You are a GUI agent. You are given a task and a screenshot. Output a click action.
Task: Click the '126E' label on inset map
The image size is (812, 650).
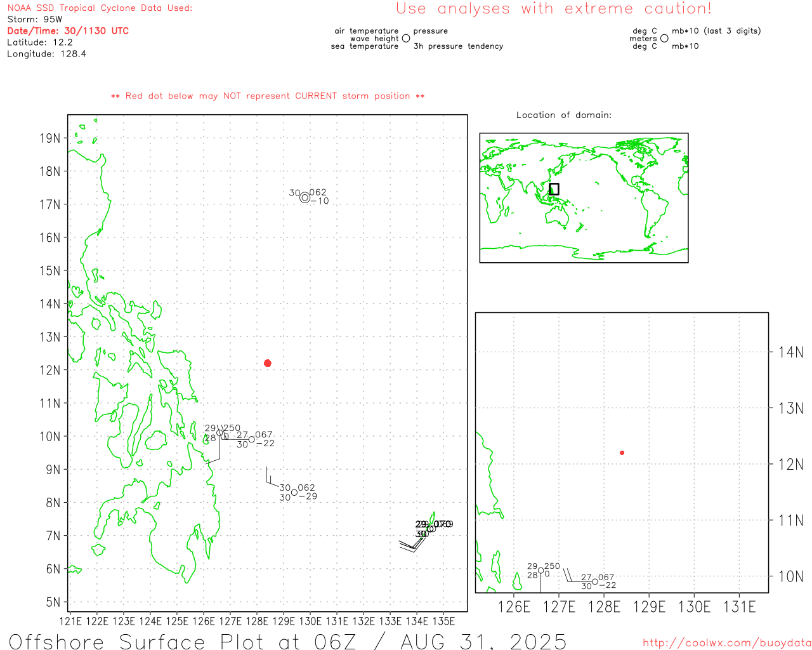[514, 607]
